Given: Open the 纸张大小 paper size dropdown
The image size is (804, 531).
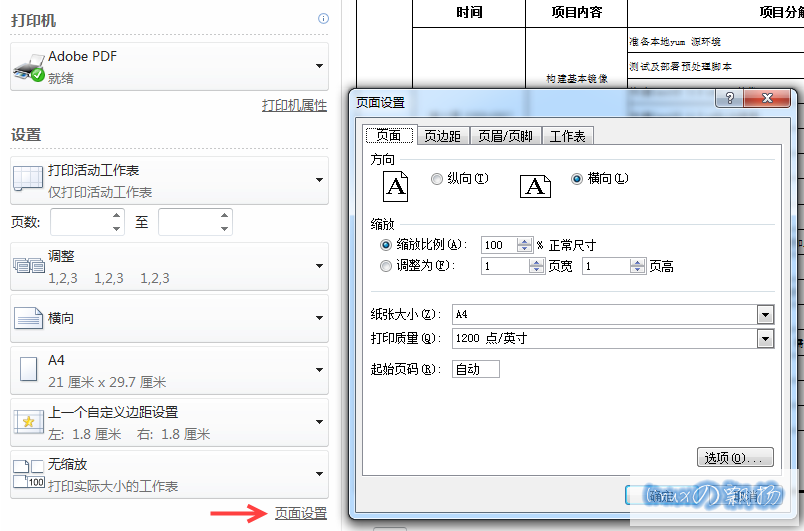Looking at the screenshot, I should [x=765, y=315].
